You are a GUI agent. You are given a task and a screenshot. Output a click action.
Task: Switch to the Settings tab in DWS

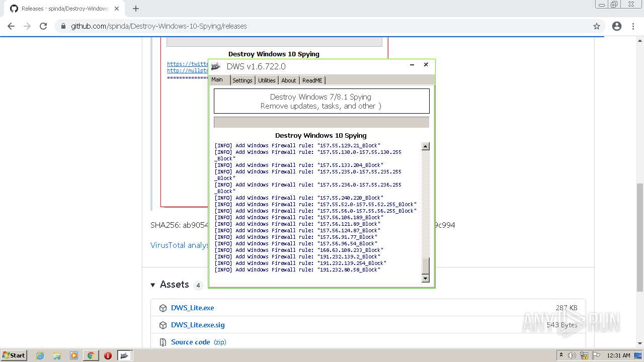point(242,80)
